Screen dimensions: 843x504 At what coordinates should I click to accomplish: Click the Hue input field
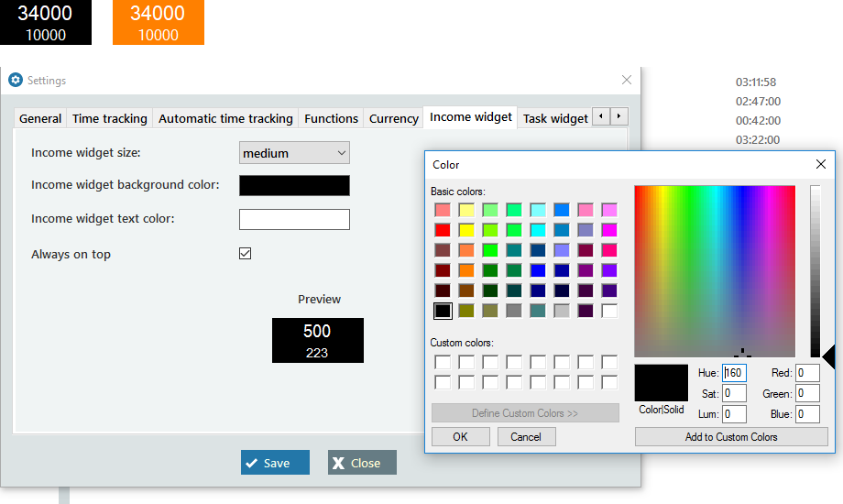tap(734, 373)
